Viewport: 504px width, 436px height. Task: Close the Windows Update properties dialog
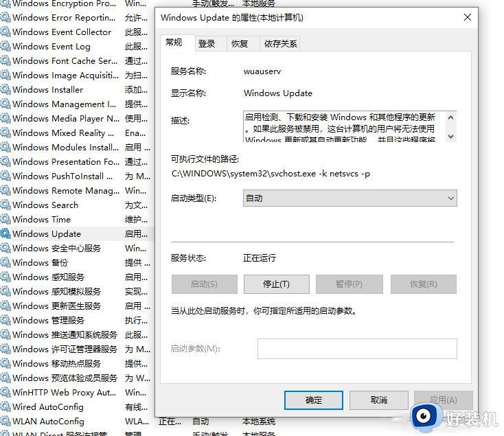(468, 17)
